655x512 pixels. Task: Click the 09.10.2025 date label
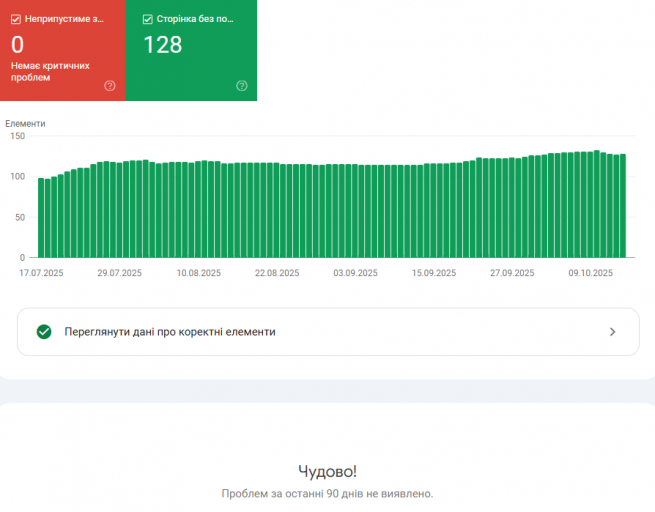pos(591,273)
